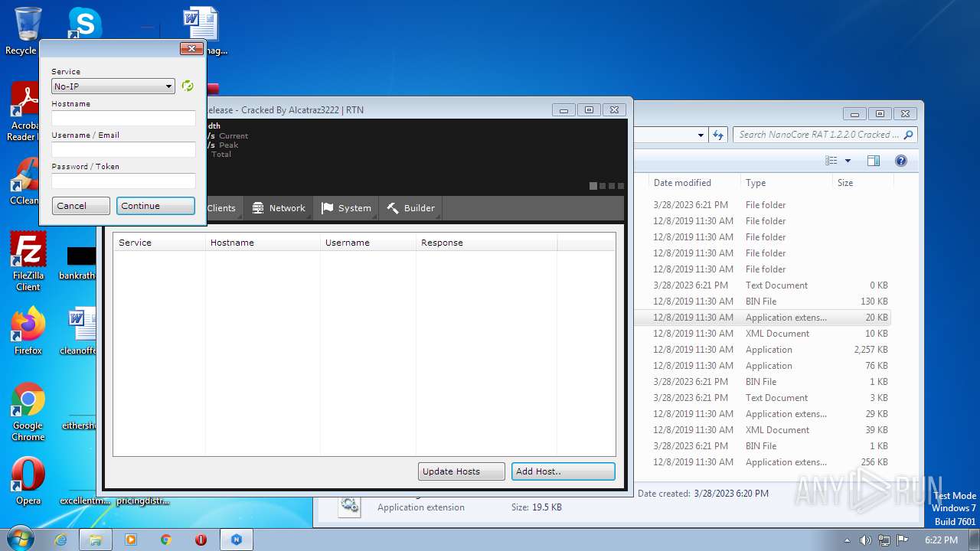Open CCleaner desktop icon
This screenshot has width=980, height=551.
(x=23, y=181)
